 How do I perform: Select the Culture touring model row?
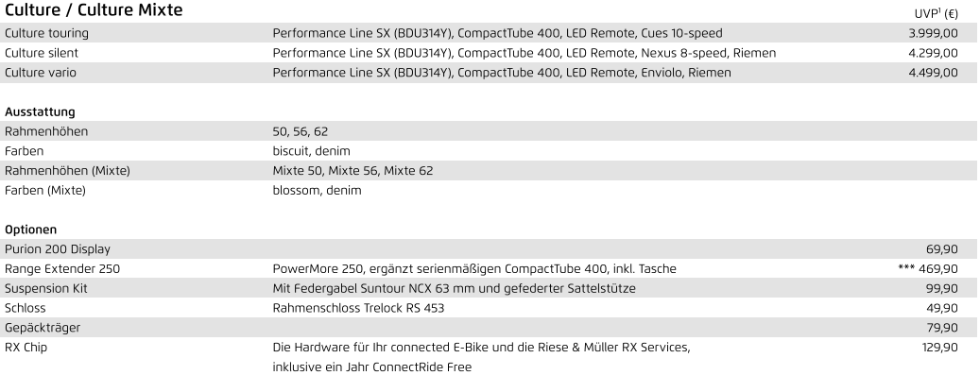coord(489,33)
